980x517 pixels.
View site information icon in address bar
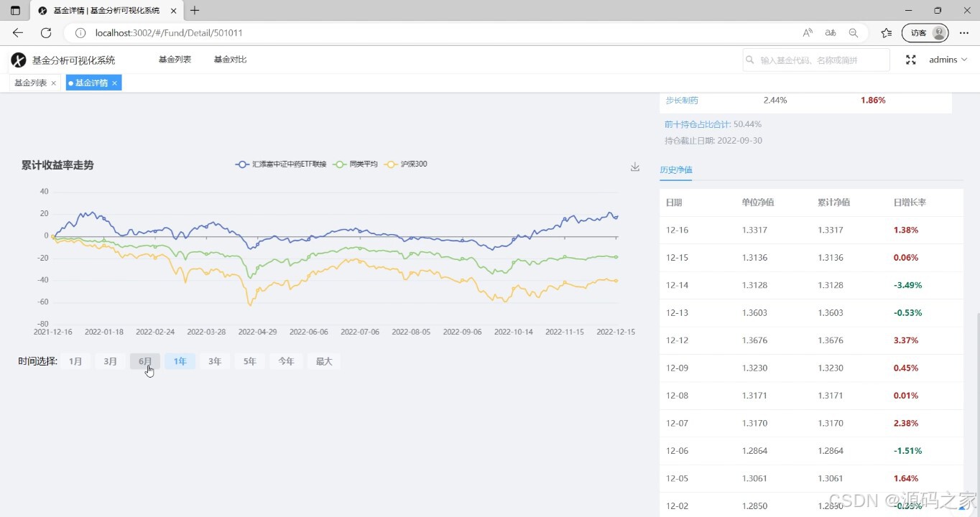80,33
